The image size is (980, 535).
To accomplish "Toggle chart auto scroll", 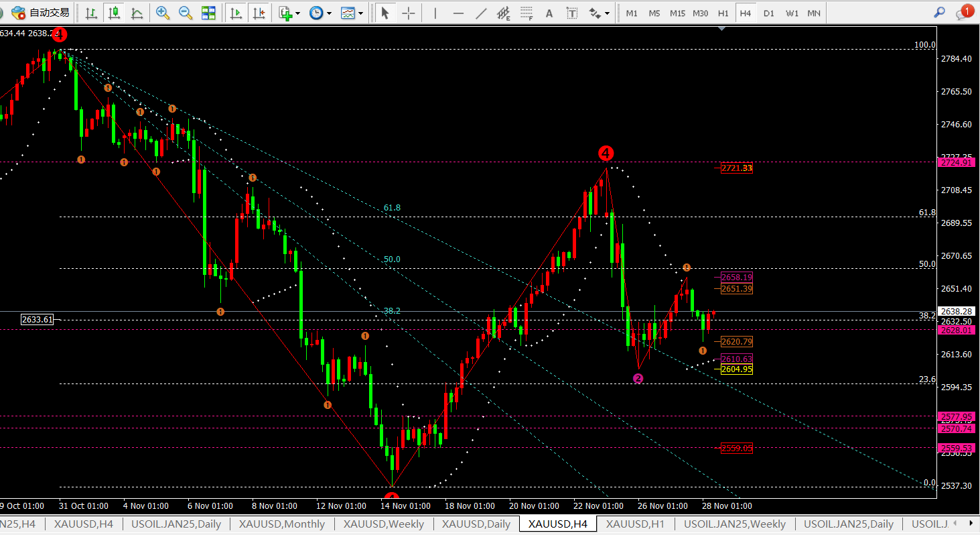I will pyautogui.click(x=235, y=13).
